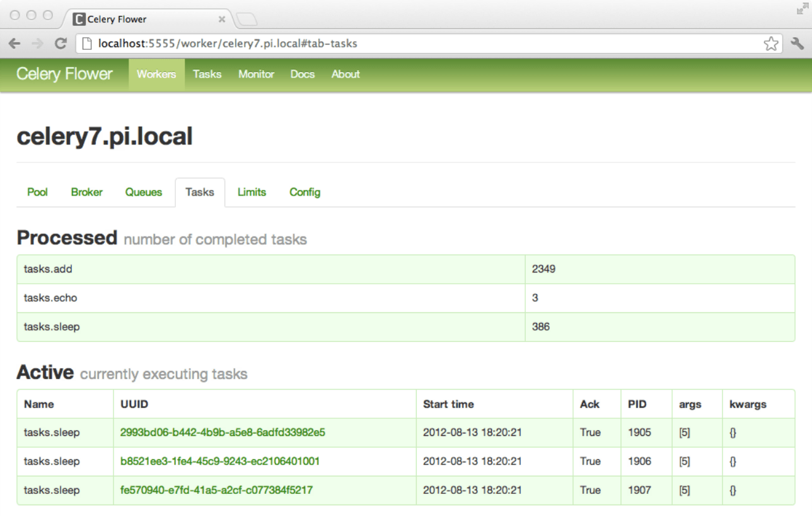This screenshot has width=812, height=516.
Task: Open the Config tab
Action: 305,192
